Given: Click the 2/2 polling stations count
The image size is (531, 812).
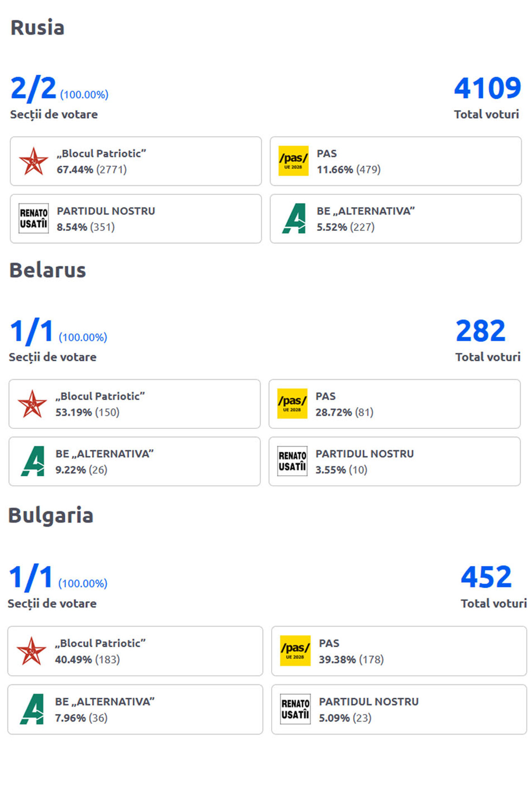Looking at the screenshot, I should (33, 88).
